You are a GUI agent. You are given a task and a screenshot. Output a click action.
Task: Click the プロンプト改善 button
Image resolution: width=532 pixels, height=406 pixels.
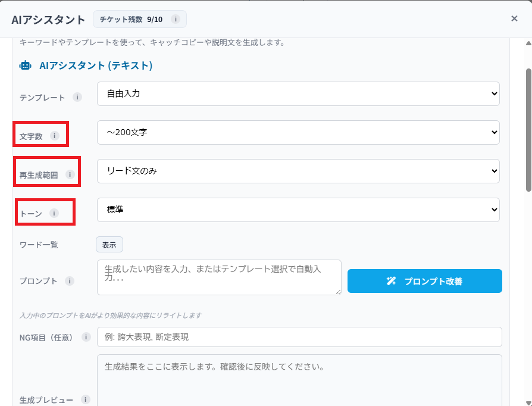[x=425, y=281]
